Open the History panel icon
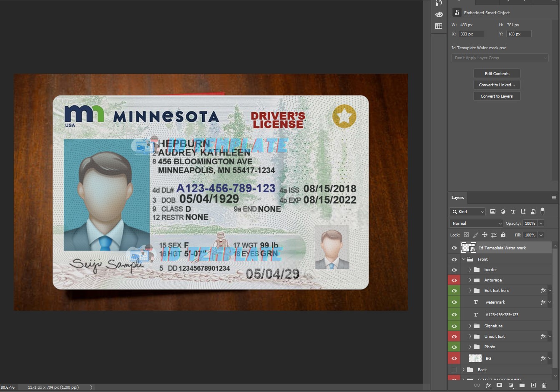 pos(439,3)
